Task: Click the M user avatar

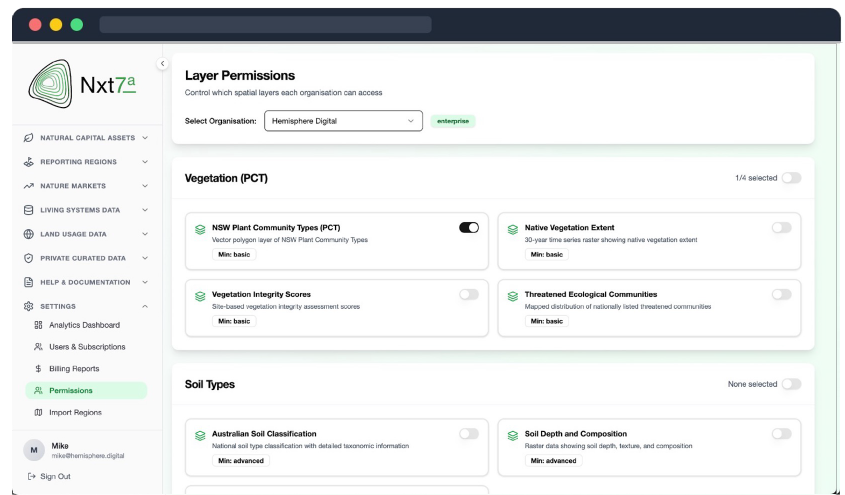Action: click(34, 450)
